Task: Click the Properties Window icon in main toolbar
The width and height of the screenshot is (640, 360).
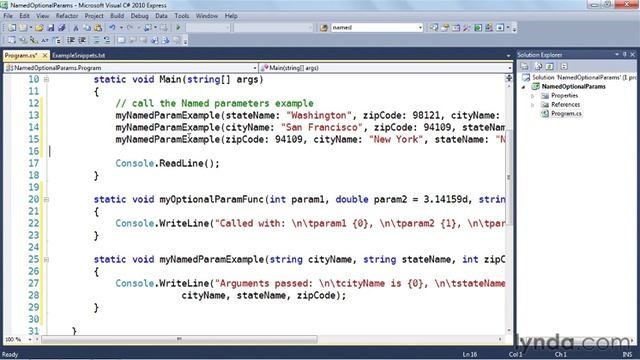Action: (445, 28)
